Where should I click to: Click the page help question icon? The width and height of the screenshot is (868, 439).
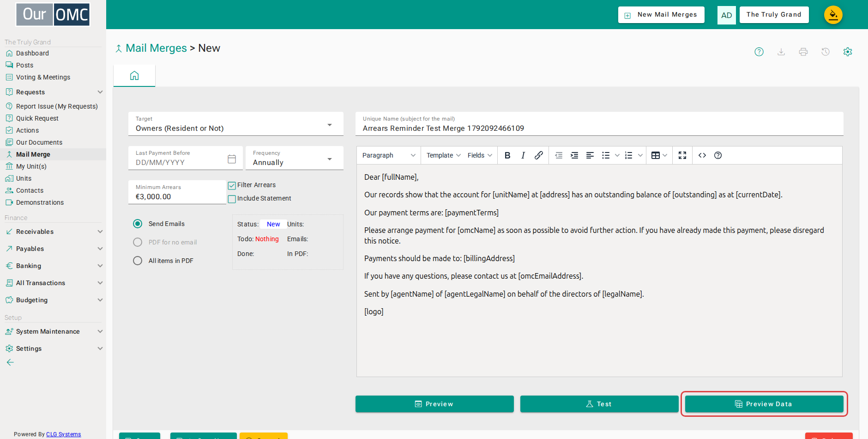[x=759, y=52]
